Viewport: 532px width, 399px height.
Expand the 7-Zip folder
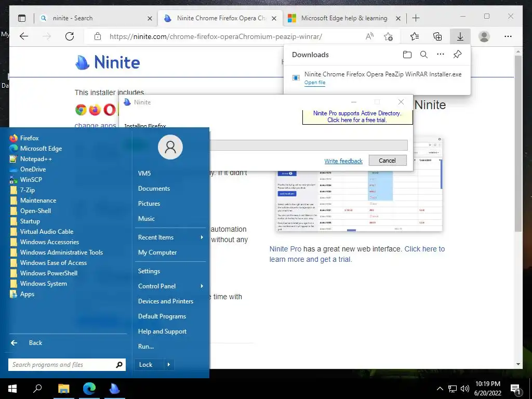[x=22, y=190]
